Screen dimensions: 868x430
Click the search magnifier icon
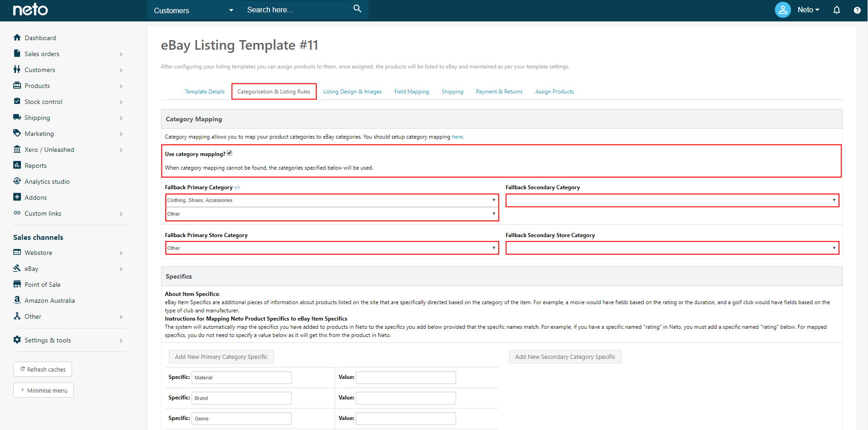coord(358,9)
